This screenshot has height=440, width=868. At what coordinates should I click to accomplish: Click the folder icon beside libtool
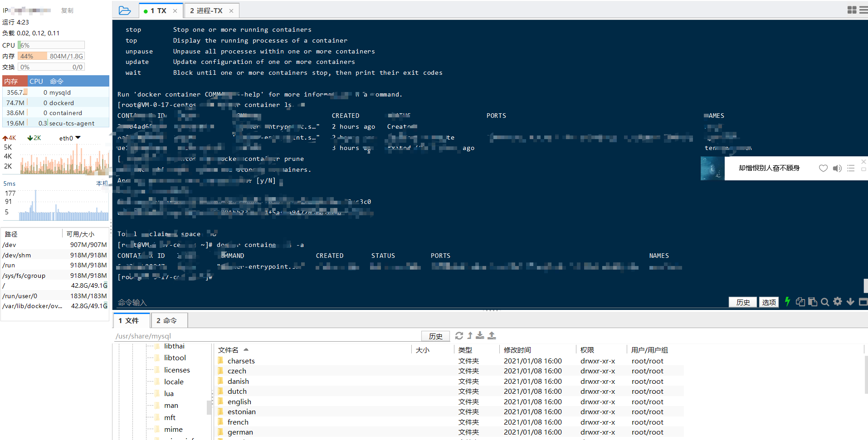point(157,358)
